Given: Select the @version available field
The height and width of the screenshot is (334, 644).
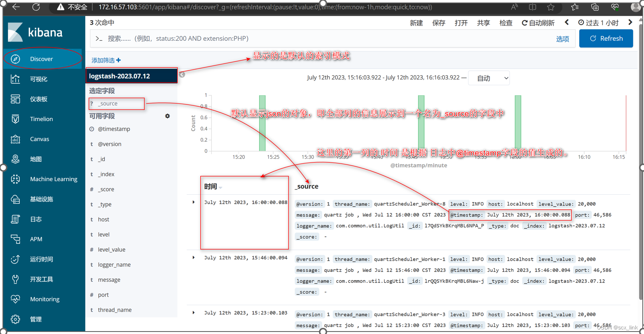Looking at the screenshot, I should click(110, 144).
